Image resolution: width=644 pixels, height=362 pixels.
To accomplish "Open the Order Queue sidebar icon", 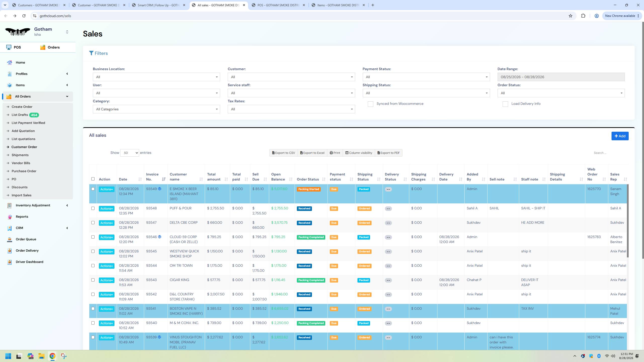I will 10,239.
